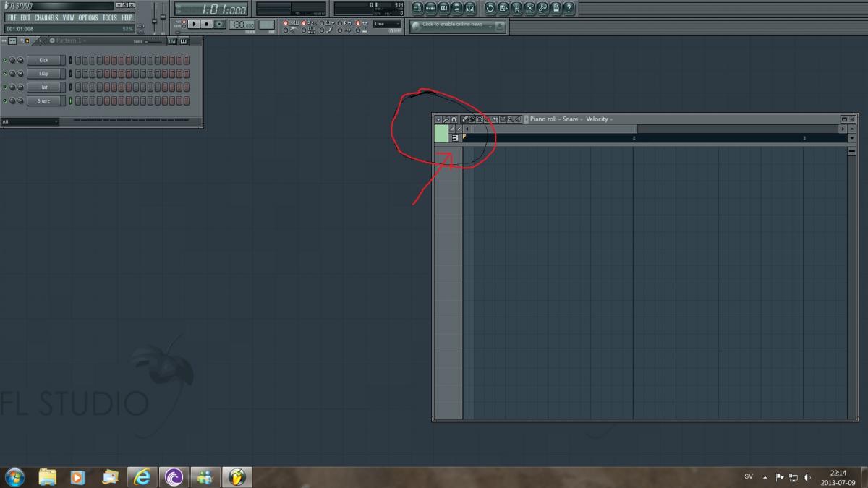Click the piano roll zoom tool icon
The image size is (868, 488).
511,119
